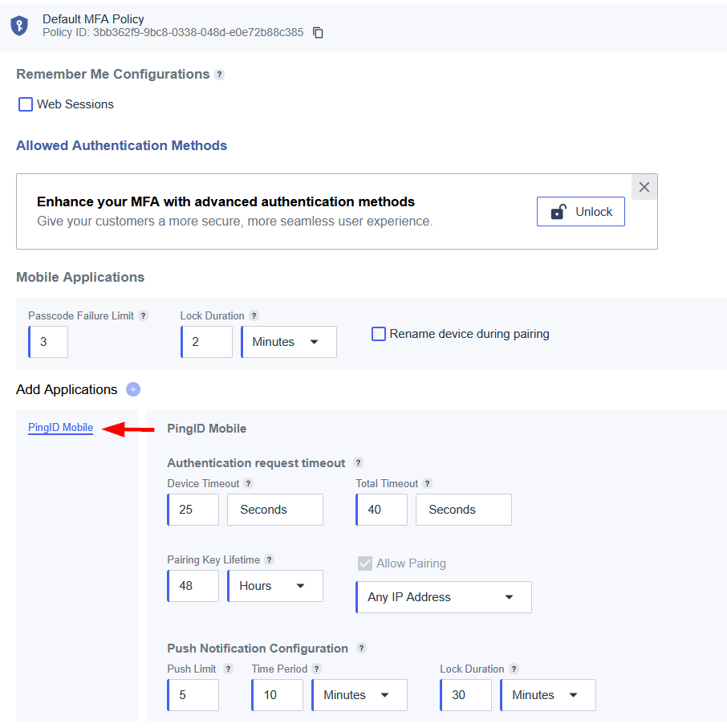This screenshot has width=727, height=728.
Task: Check Rename device during pairing
Action: [x=379, y=334]
